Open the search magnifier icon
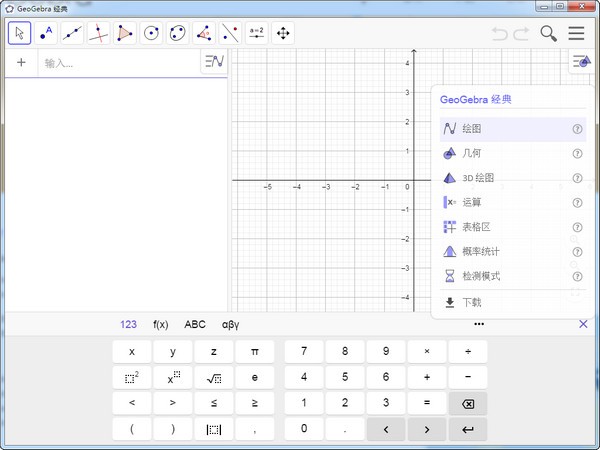Screen dimensions: 600x450 pos(549,33)
